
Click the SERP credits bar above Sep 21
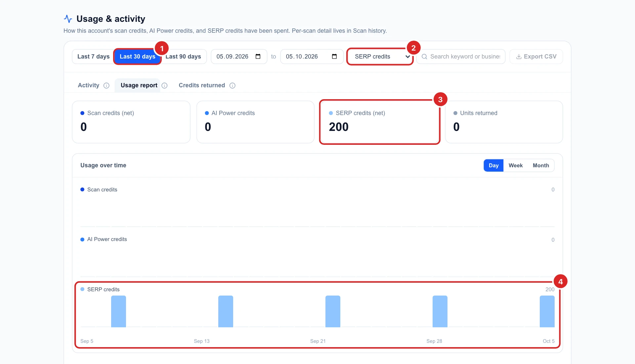click(x=333, y=311)
